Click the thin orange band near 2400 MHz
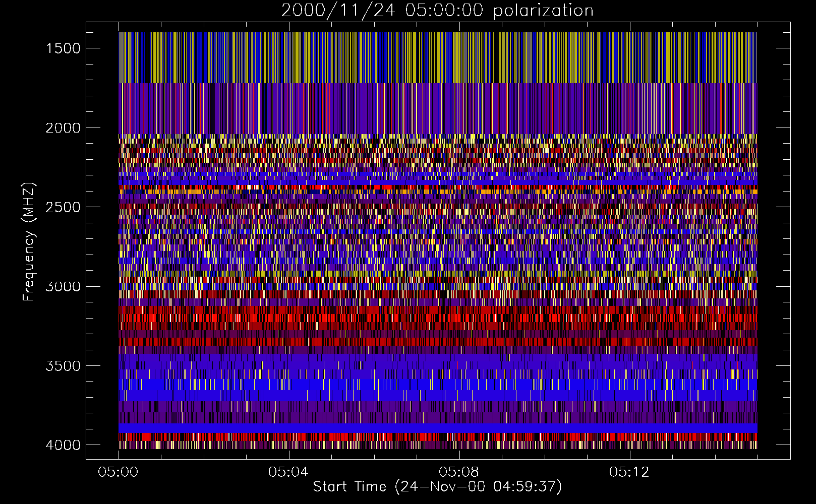 (x=437, y=192)
